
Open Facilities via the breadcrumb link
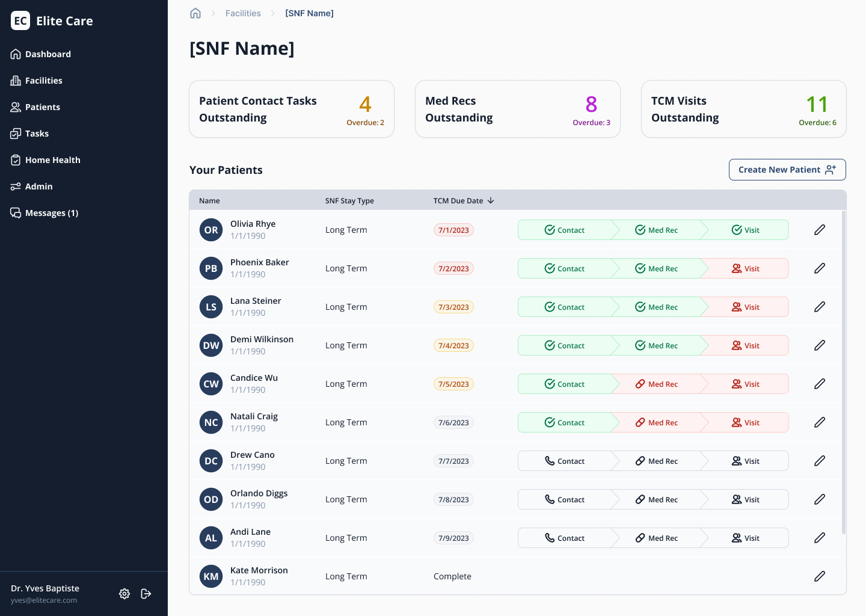243,13
